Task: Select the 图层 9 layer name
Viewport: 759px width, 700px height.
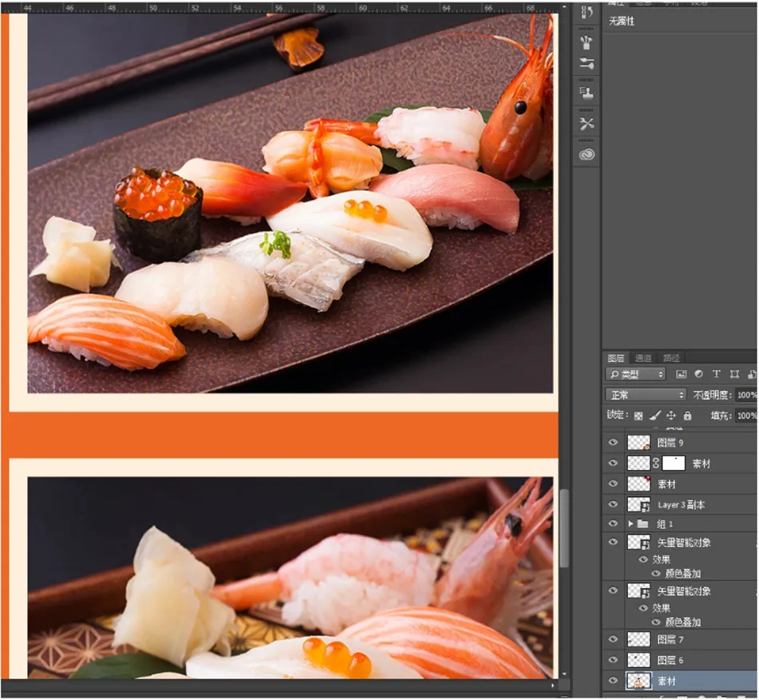Action: (670, 443)
